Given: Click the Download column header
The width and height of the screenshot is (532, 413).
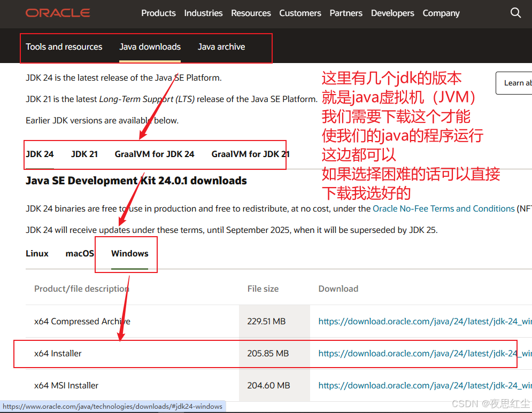Looking at the screenshot, I should pyautogui.click(x=338, y=289).
